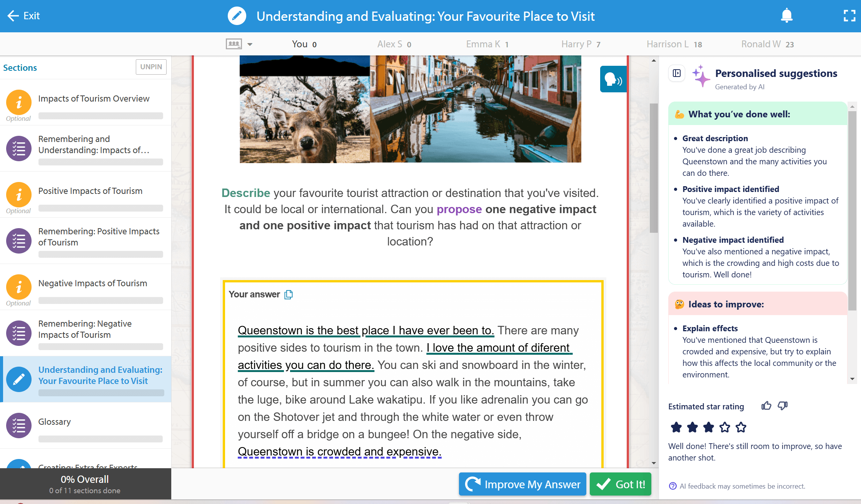Click the Improve My Answer button
861x504 pixels.
(522, 484)
